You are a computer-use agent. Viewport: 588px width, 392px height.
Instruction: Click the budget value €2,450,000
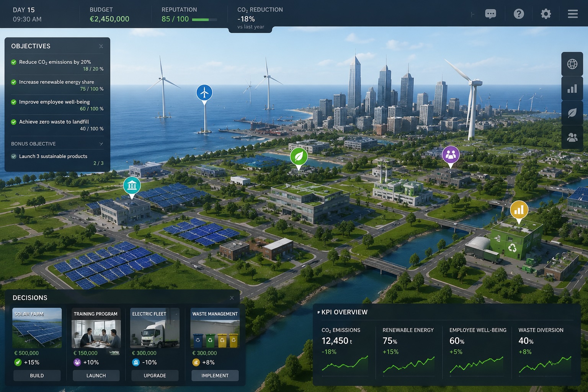[x=109, y=19]
